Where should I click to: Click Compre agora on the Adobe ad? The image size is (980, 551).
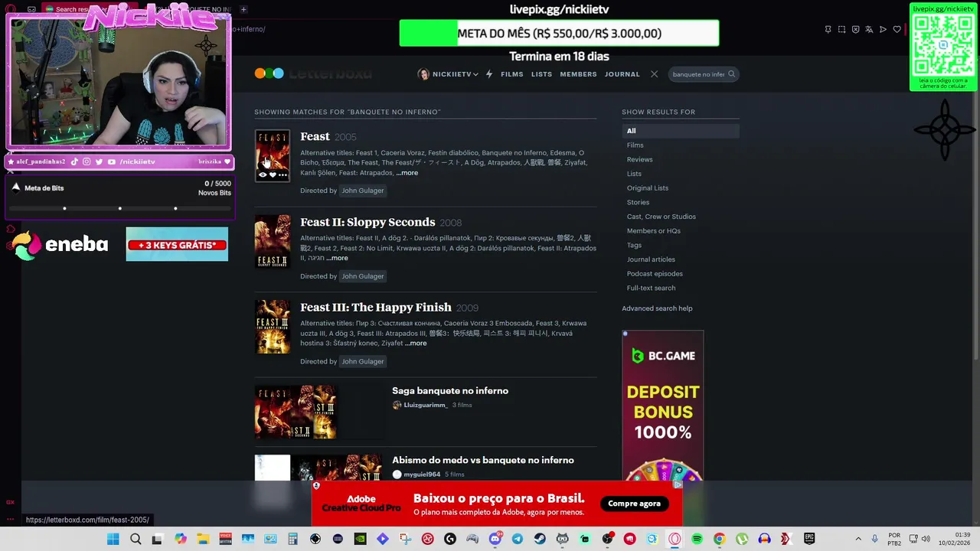634,504
